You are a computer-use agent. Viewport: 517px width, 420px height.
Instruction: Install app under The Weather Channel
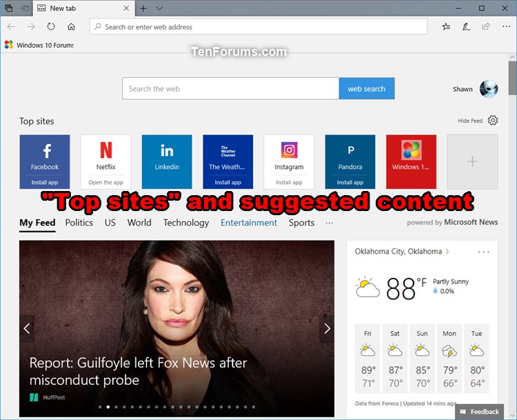228,182
